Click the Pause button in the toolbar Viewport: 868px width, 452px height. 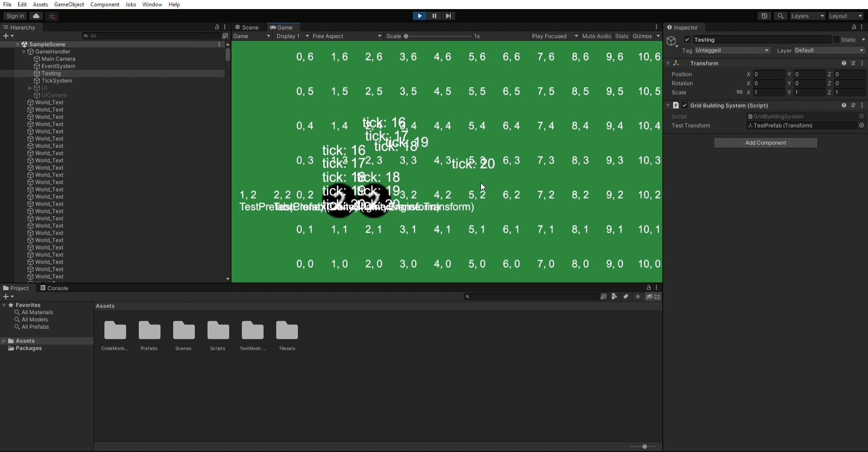[434, 16]
